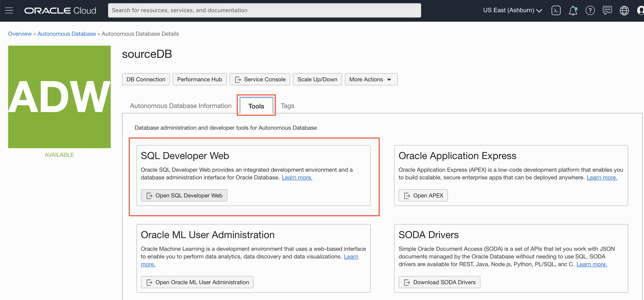The width and height of the screenshot is (644, 300).
Task: Click the search resources input field
Action: 265,10
